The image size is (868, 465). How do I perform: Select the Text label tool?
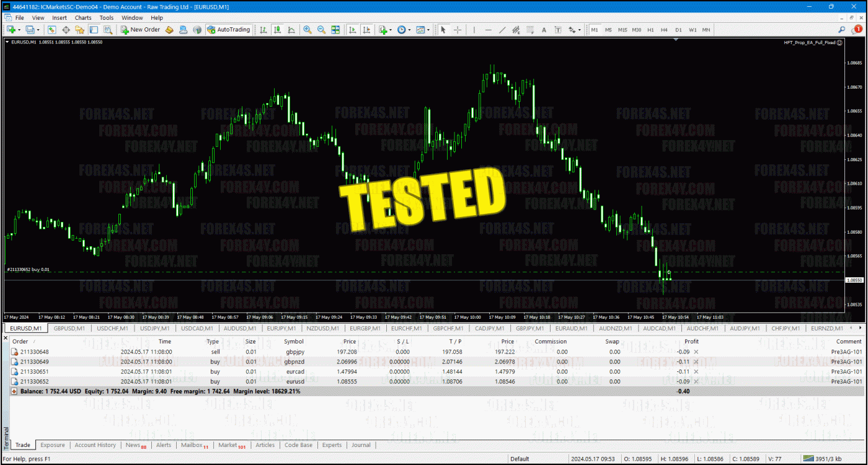point(544,30)
